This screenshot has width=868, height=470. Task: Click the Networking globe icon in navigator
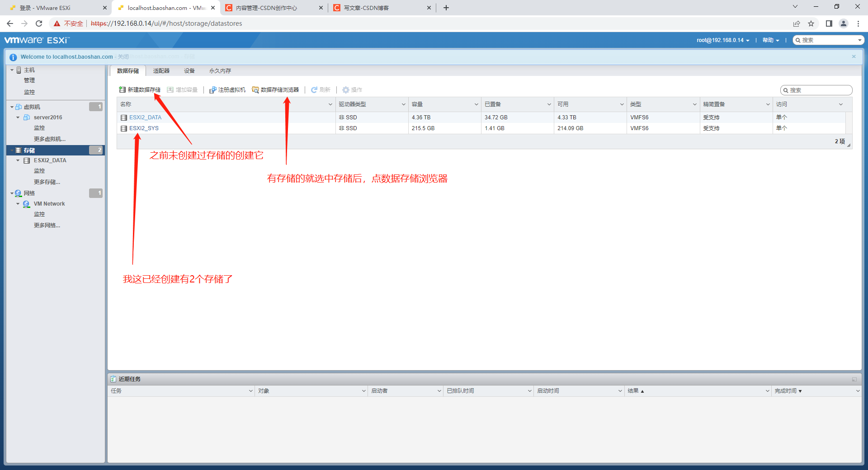coord(19,193)
